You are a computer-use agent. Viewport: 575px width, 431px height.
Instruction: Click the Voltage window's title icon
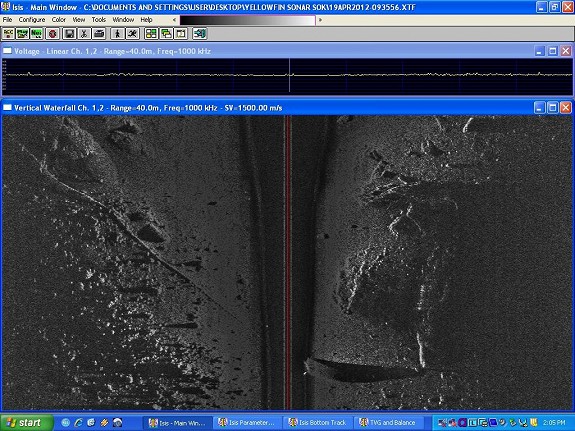7,51
